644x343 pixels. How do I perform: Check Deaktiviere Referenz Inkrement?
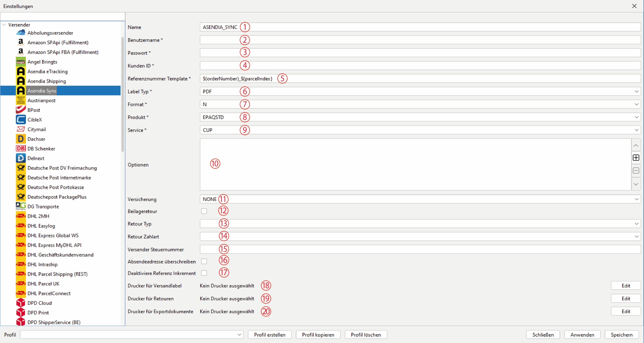(x=204, y=273)
